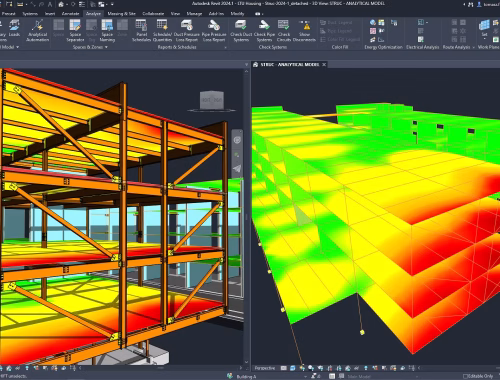
Task: Open the Modify ribbon tab
Action: pyautogui.click(x=237, y=14)
